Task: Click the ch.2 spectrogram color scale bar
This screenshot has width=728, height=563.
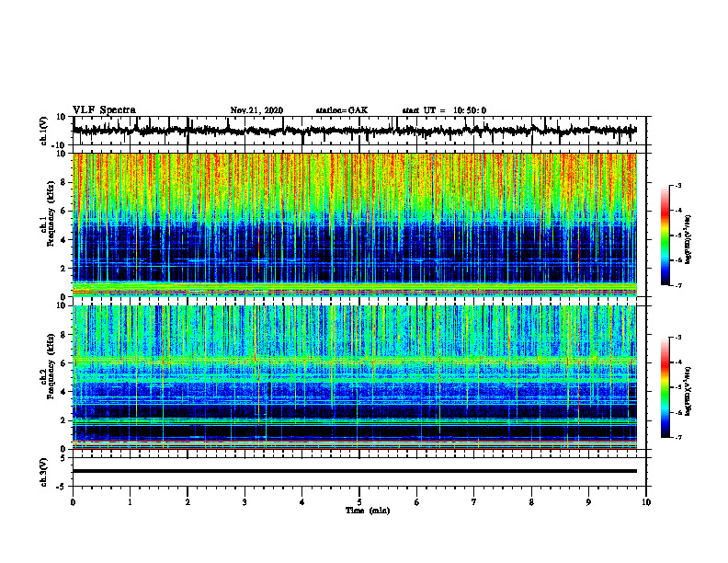Action: pyautogui.click(x=665, y=387)
